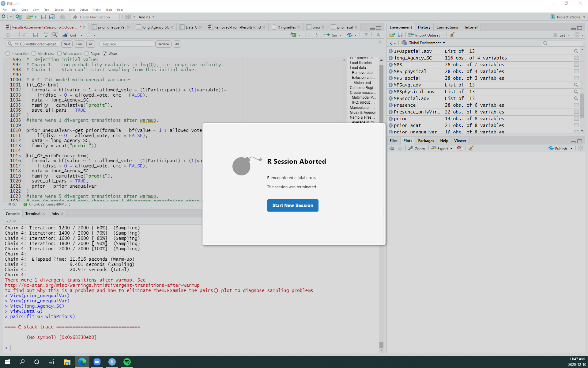Uncheck the Wrap checkbox
Viewport: 588px width, 368px height.
tap(105, 53)
